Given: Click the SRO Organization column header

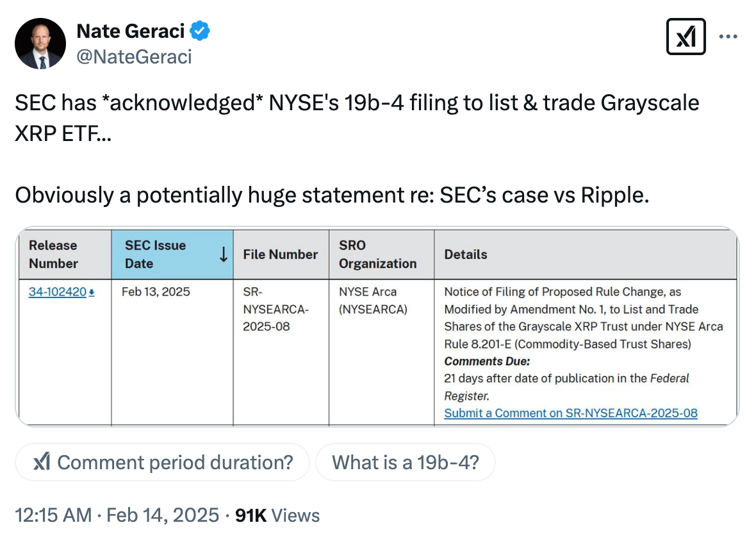Looking at the screenshot, I should coord(377,254).
